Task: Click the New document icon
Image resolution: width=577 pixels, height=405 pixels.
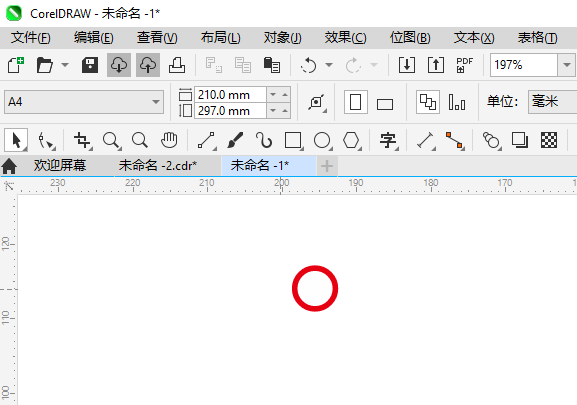Action: (x=15, y=65)
